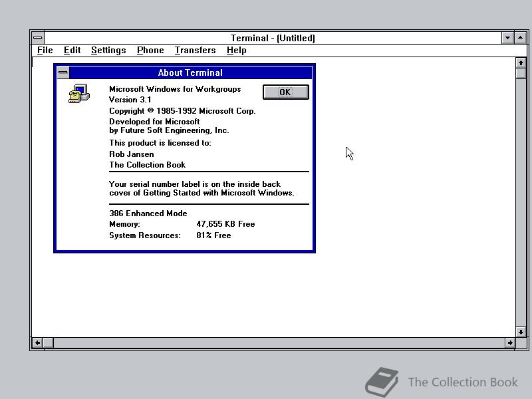
Task: Click the About Terminal title bar
Action: tap(190, 72)
